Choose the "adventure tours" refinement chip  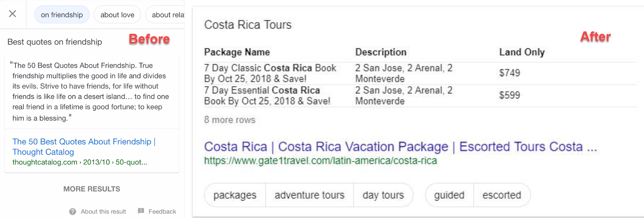[x=309, y=195]
